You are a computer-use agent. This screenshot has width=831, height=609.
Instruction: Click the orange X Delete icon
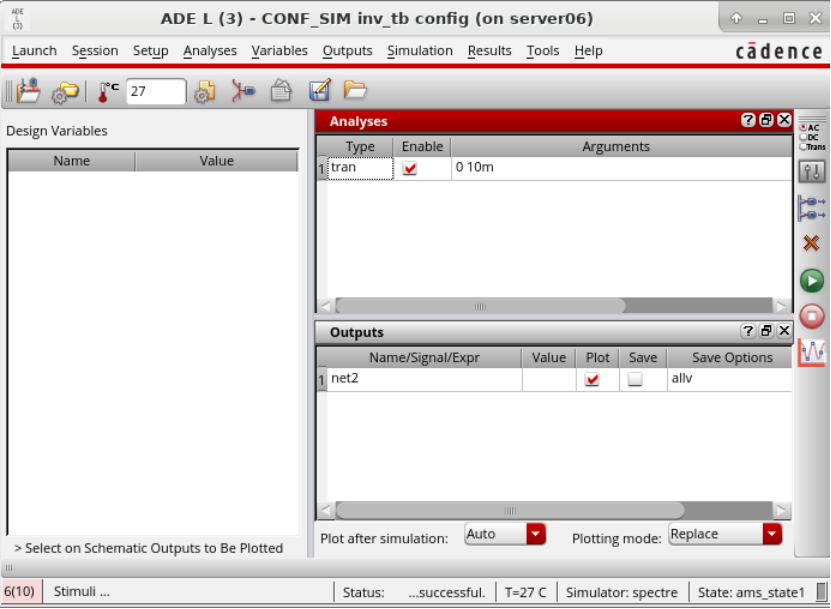pyautogui.click(x=812, y=243)
